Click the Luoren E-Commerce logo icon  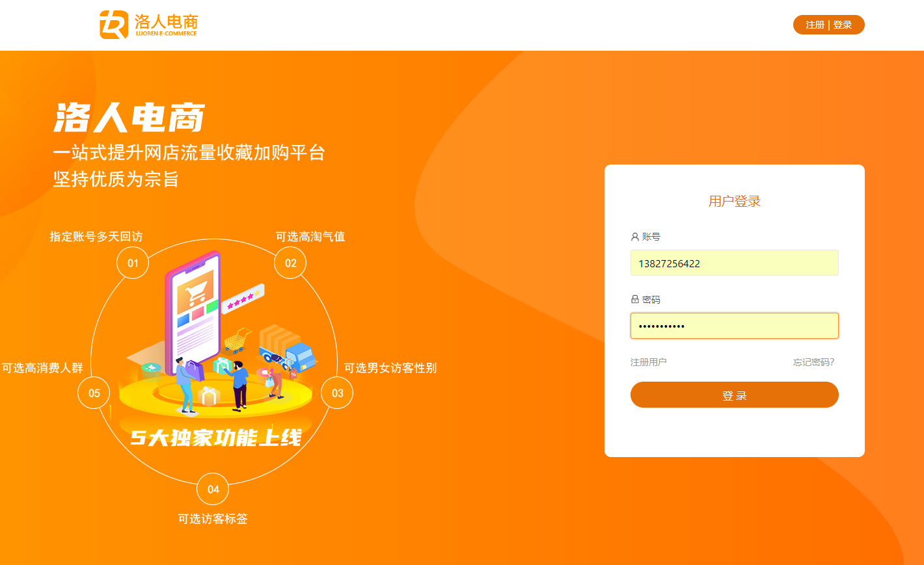(x=114, y=25)
